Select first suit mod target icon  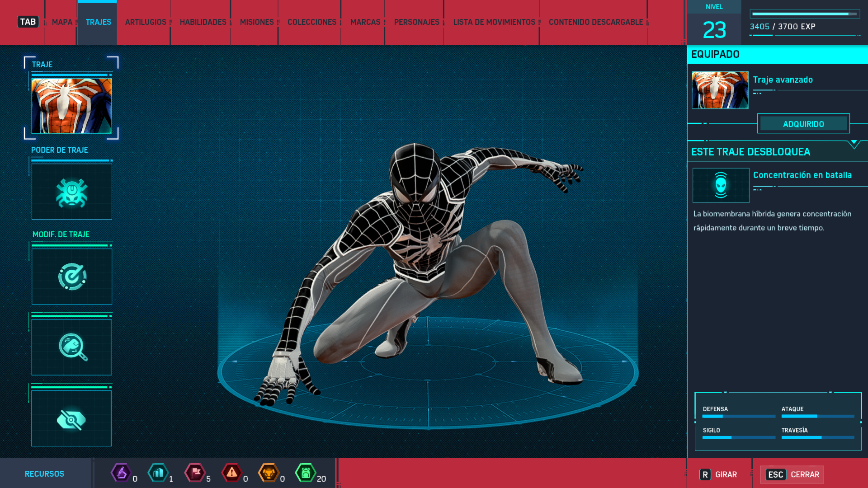pyautogui.click(x=71, y=277)
